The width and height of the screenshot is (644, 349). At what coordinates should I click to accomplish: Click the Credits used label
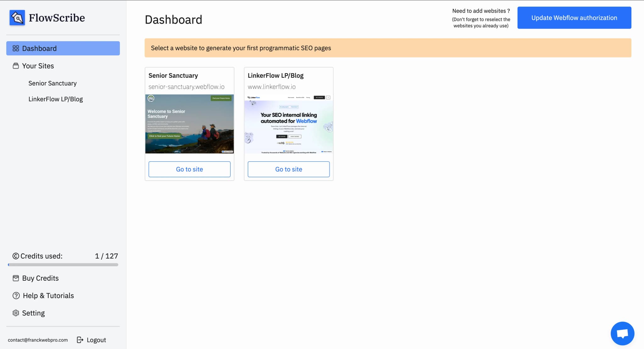coord(42,256)
